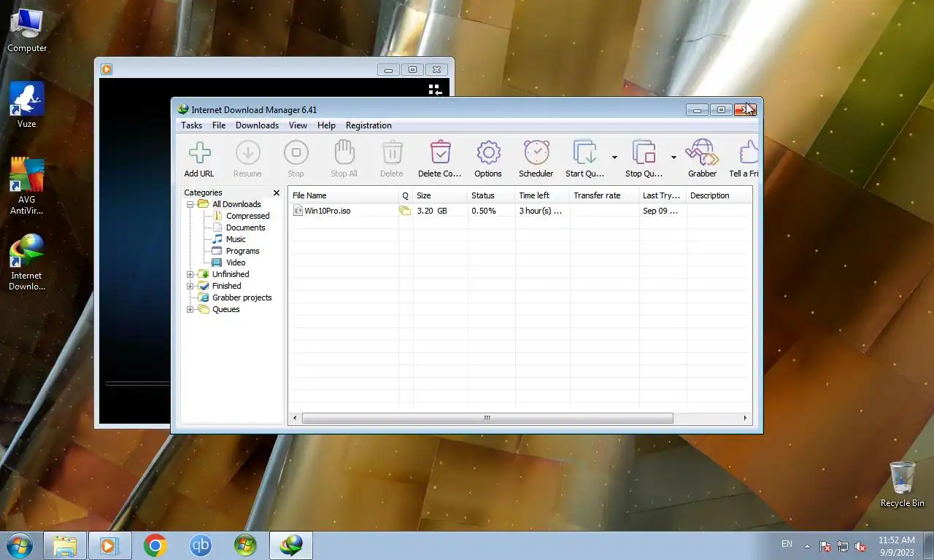Open Vuze desktop shortcut
This screenshot has height=560, width=934.
point(27,106)
